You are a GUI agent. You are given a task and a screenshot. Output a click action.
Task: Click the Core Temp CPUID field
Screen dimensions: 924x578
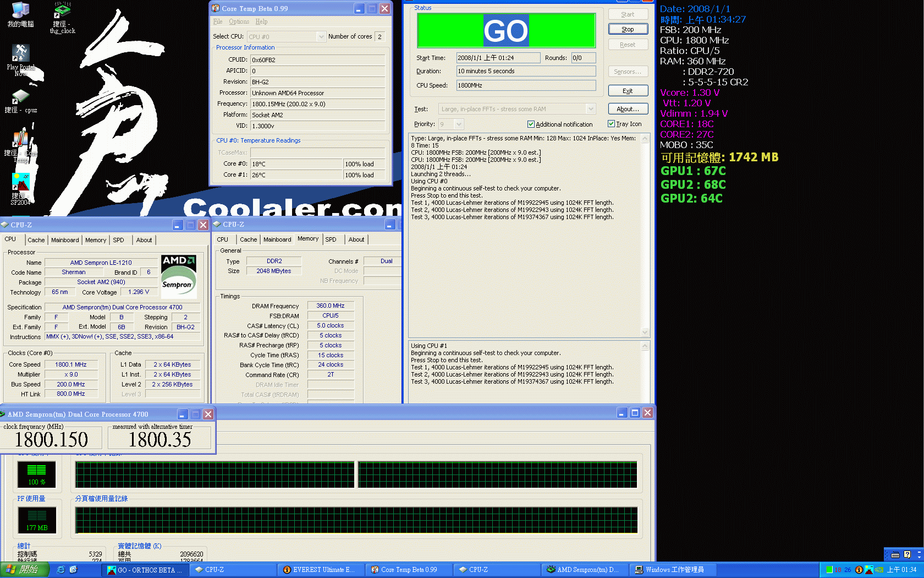click(318, 60)
